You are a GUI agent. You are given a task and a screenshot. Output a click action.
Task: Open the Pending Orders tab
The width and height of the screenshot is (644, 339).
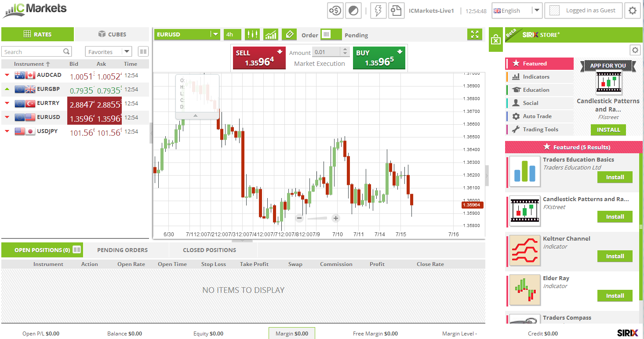pos(122,250)
